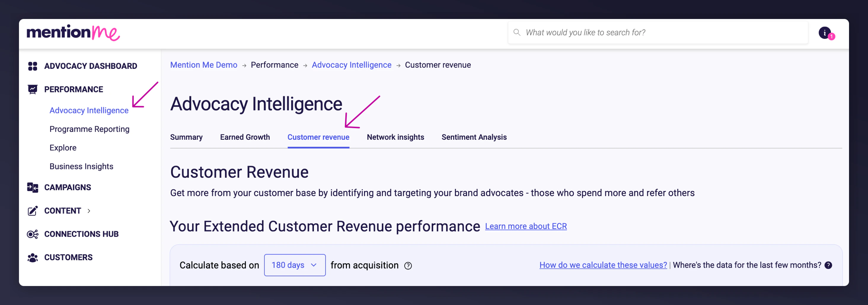Viewport: 868px width, 305px height.
Task: Open the info notifications icon
Action: [x=825, y=33]
